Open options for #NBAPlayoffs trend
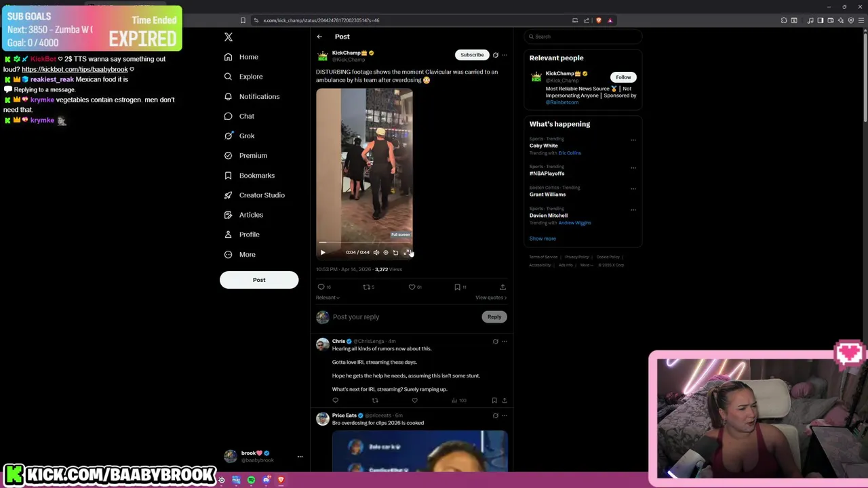This screenshot has height=488, width=868. point(633,168)
